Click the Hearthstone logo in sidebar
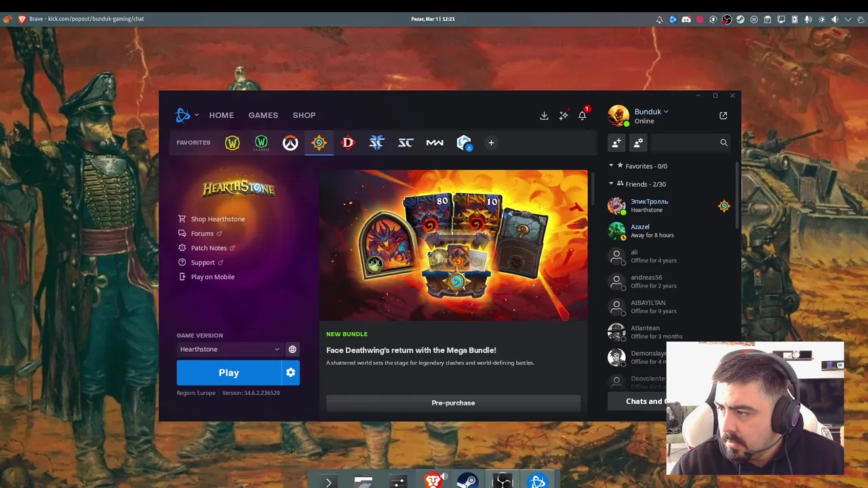 click(x=238, y=188)
